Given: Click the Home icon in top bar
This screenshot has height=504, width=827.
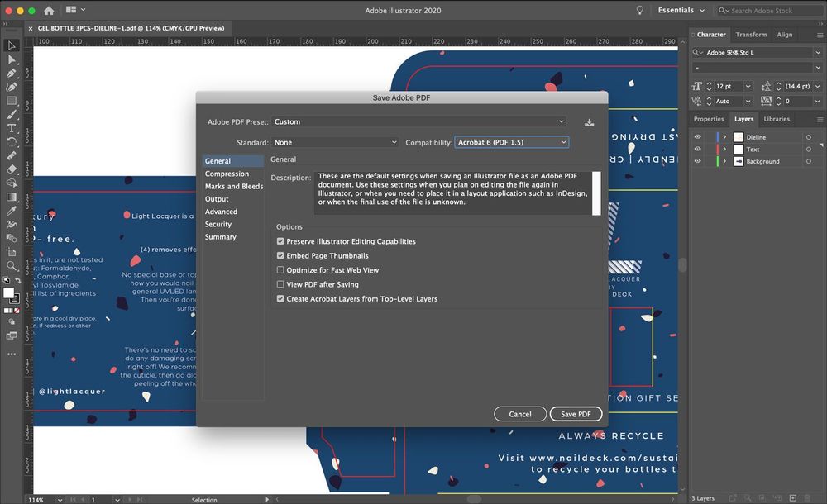Looking at the screenshot, I should 49,11.
